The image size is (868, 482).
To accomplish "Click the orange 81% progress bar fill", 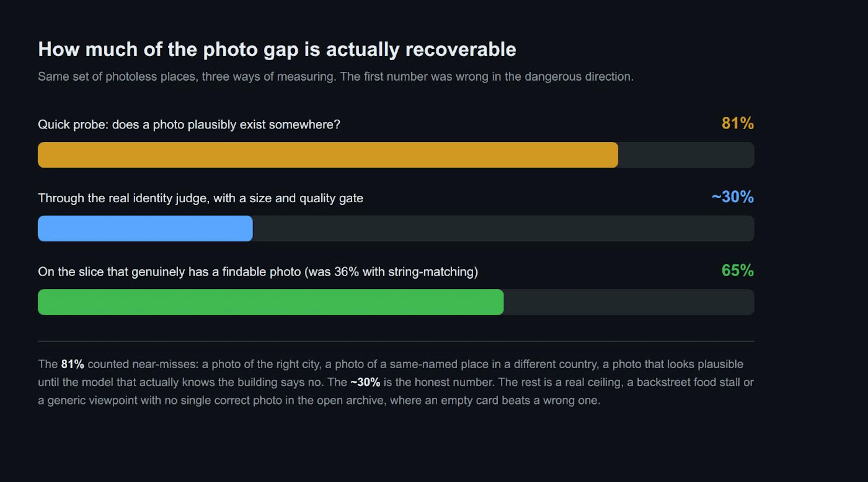I will 328,155.
